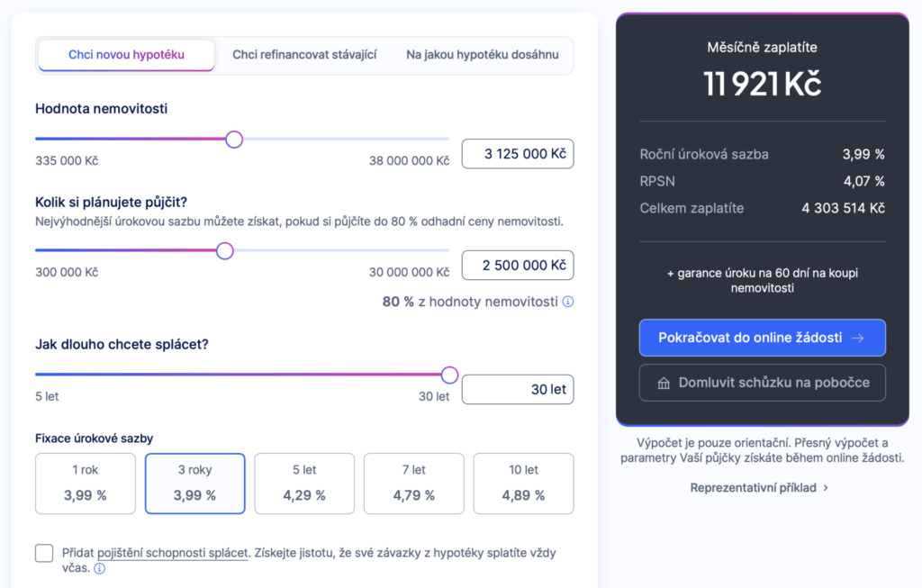Click 'Domluvit schůzku na pobočce' button
Image resolution: width=922 pixels, height=588 pixels.
pos(763,383)
